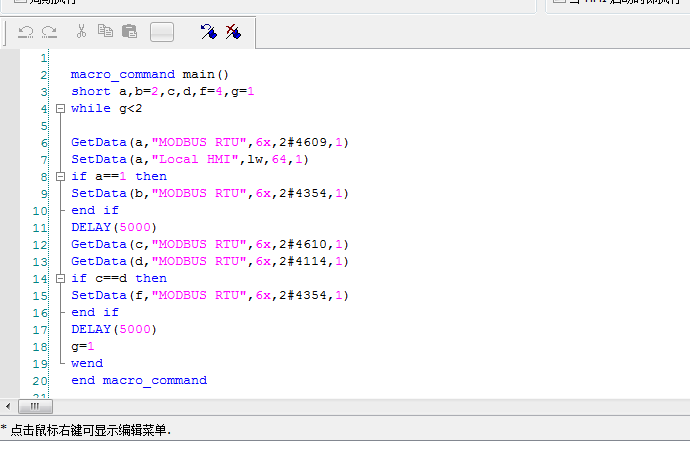
Task: Click the blank rectangular toolbar button
Action: (x=162, y=32)
